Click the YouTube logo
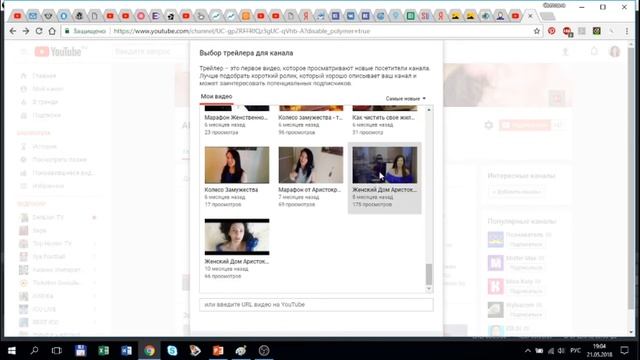This screenshot has width=640, height=360. 58,52
